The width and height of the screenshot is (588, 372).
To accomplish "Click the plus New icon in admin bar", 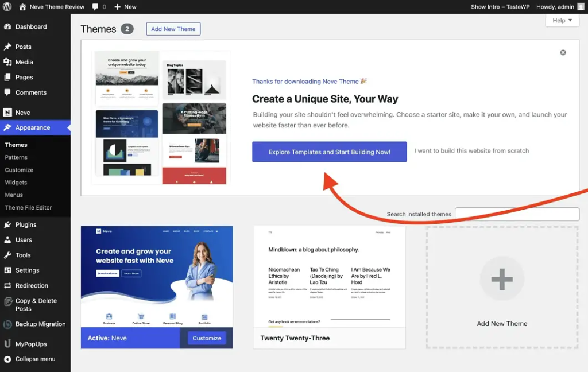I will pyautogui.click(x=117, y=7).
